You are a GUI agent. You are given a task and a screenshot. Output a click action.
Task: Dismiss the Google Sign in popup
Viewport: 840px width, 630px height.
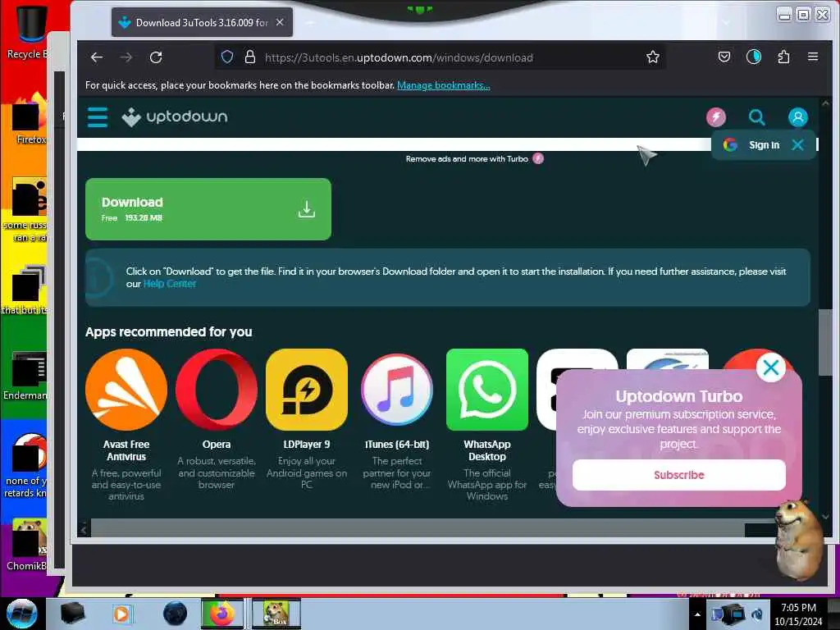pyautogui.click(x=797, y=144)
